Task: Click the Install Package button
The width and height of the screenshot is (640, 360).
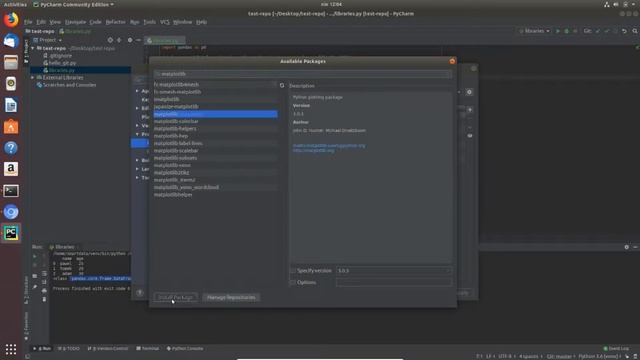Action: [x=176, y=298]
